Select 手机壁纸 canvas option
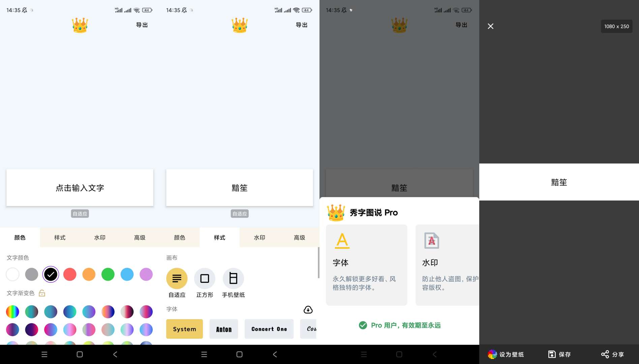This screenshot has width=639, height=364. [233, 283]
